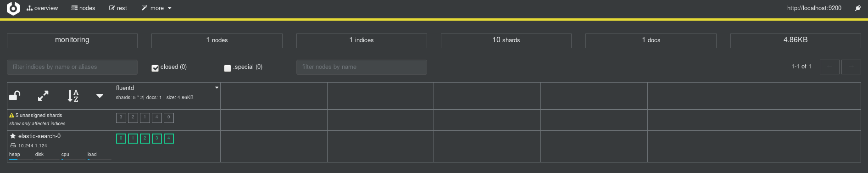Click the Cerebro logo icon
This screenshot has width=868, height=173.
pos(13,8)
